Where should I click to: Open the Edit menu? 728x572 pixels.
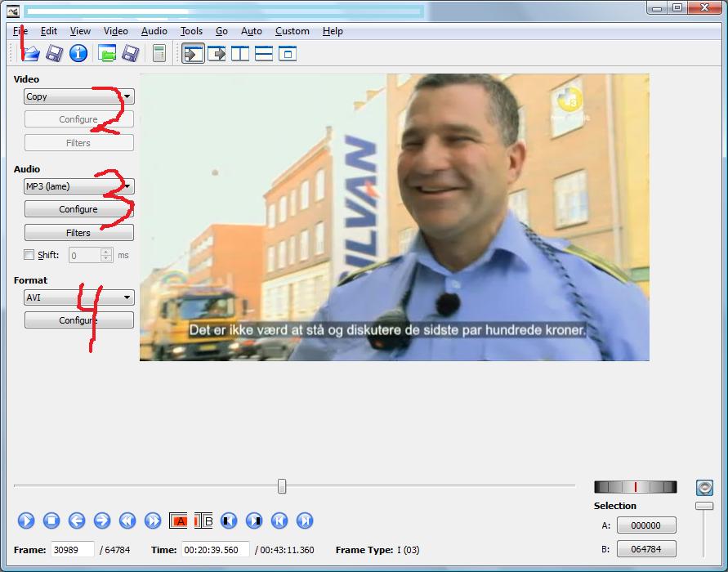(49, 31)
